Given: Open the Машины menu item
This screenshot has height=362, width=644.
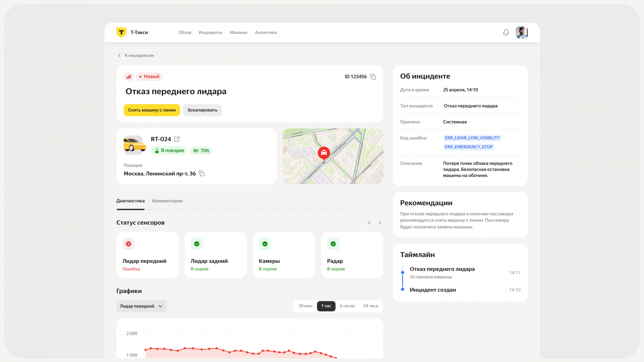Looking at the screenshot, I should click(239, 32).
